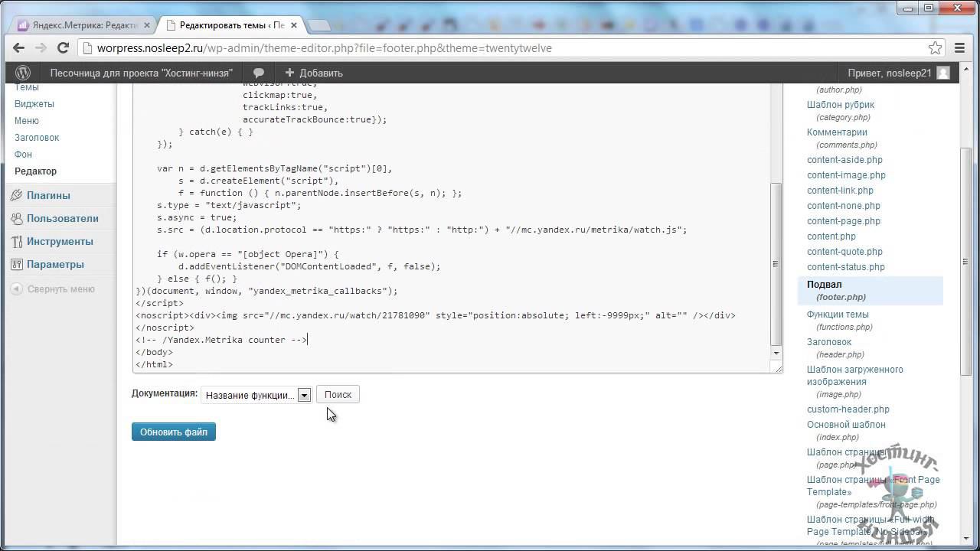
Task: Open Заголовок in the left sidebar
Action: 37,138
